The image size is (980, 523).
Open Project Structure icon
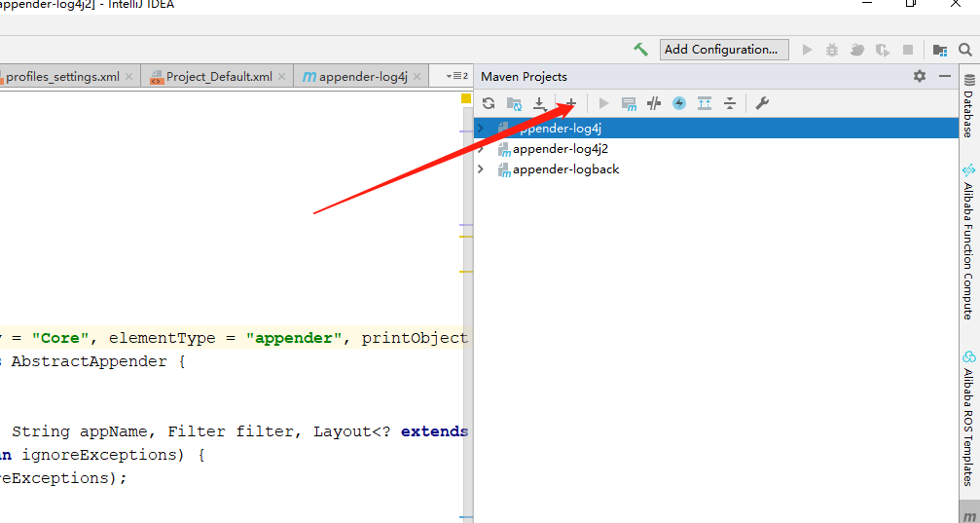pyautogui.click(x=939, y=50)
